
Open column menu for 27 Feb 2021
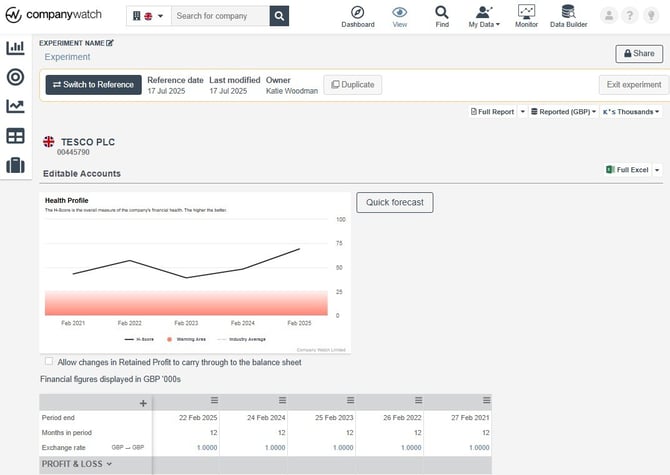[x=486, y=400]
